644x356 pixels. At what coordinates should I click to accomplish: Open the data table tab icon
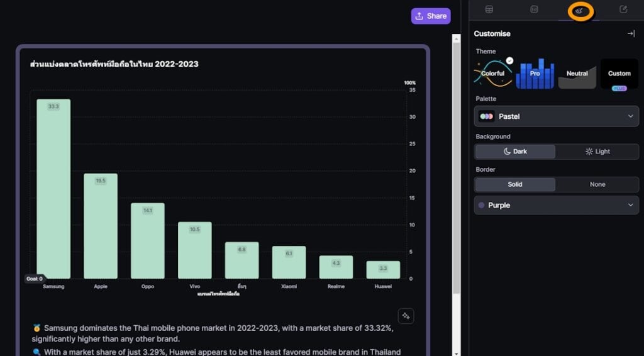point(489,9)
